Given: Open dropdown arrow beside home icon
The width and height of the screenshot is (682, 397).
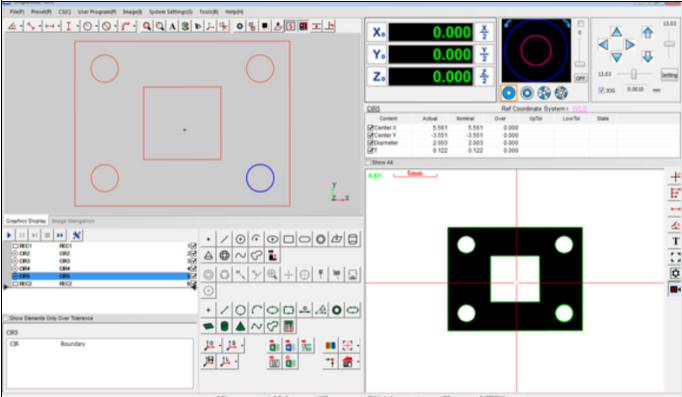Looking at the screenshot, I should (358, 362).
